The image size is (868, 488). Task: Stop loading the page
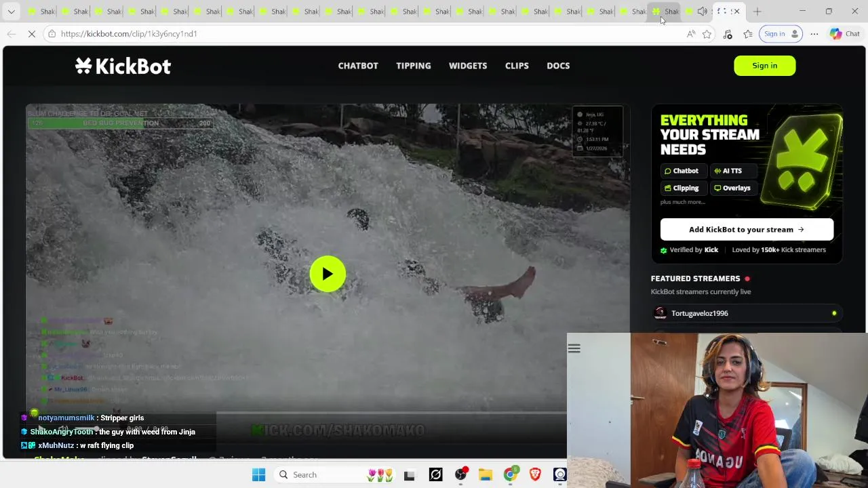(x=32, y=34)
